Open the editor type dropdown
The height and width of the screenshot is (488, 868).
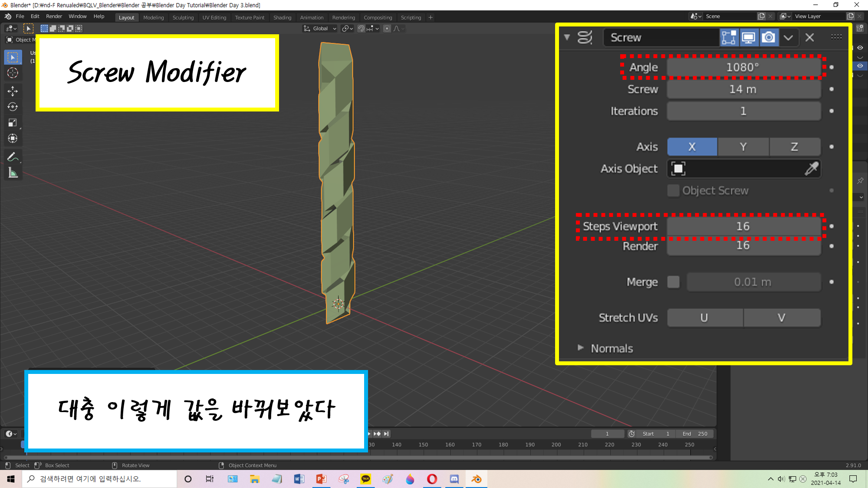pyautogui.click(x=11, y=29)
